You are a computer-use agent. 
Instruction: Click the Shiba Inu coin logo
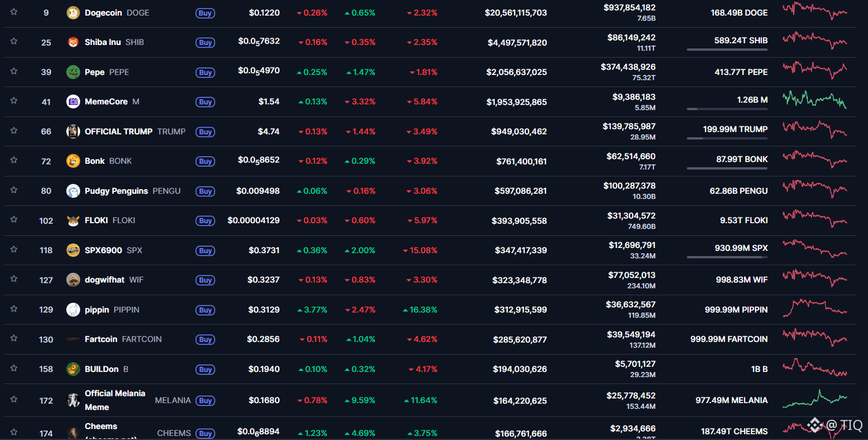pyautogui.click(x=73, y=42)
